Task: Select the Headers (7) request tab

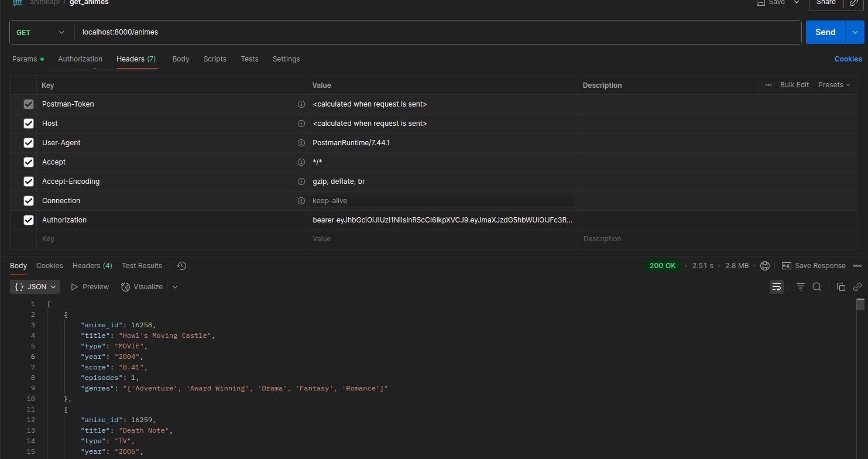Action: [136, 59]
